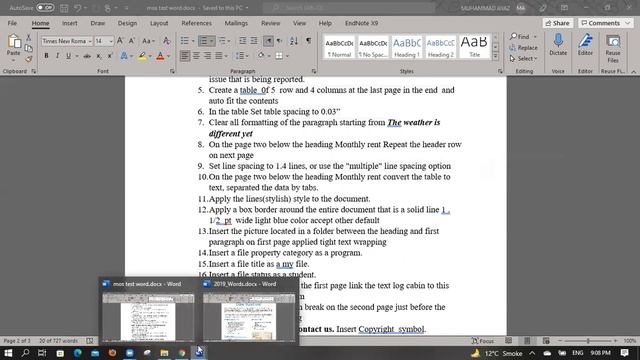Show paragraph marks pilcrow button
This screenshot has height=360, width=640.
309,41
